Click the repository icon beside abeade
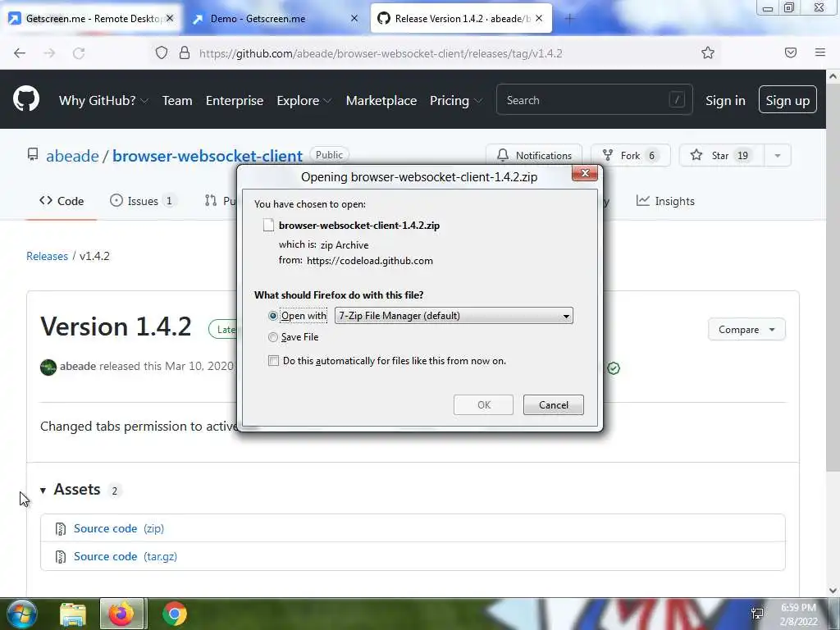 coord(33,155)
